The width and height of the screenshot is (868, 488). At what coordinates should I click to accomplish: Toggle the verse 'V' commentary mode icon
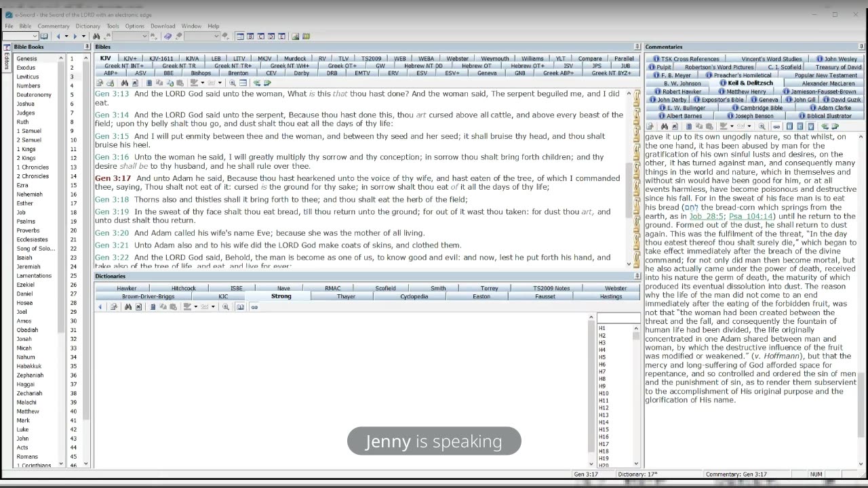coord(811,126)
